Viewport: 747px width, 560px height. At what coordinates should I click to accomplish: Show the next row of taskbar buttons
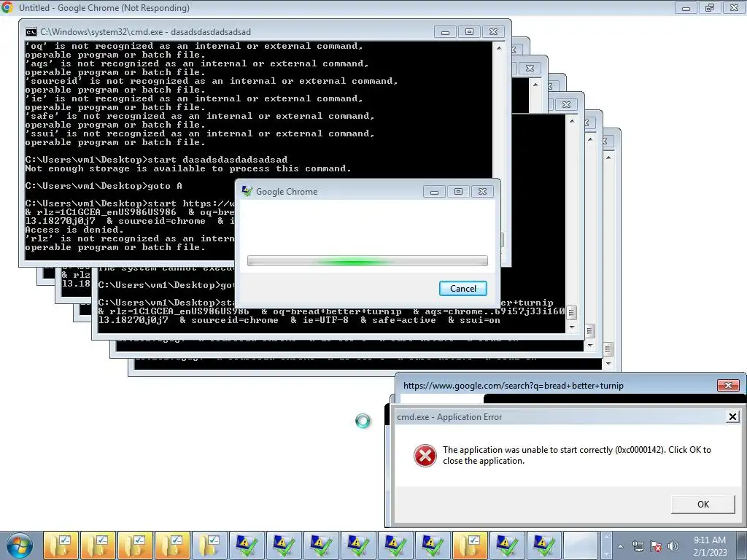606,553
